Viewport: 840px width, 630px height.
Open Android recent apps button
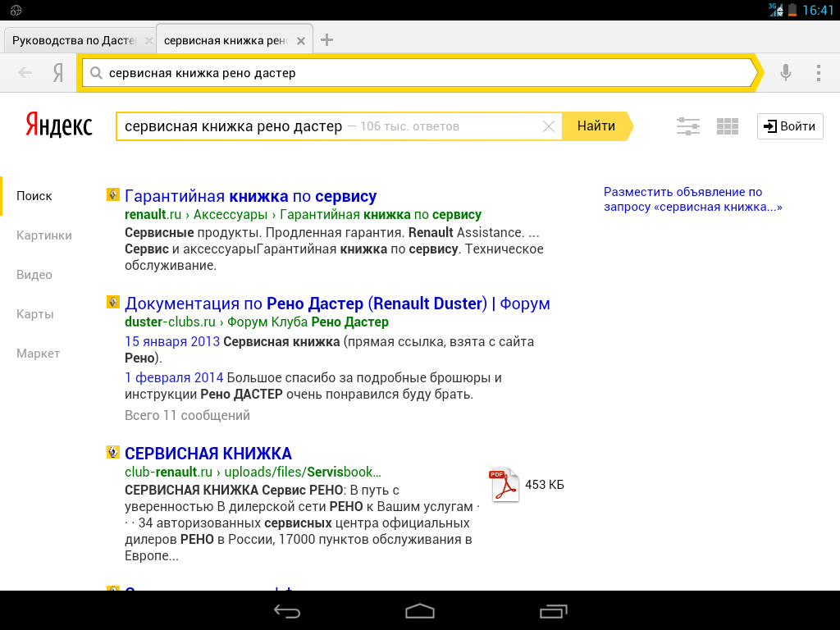coord(553,610)
